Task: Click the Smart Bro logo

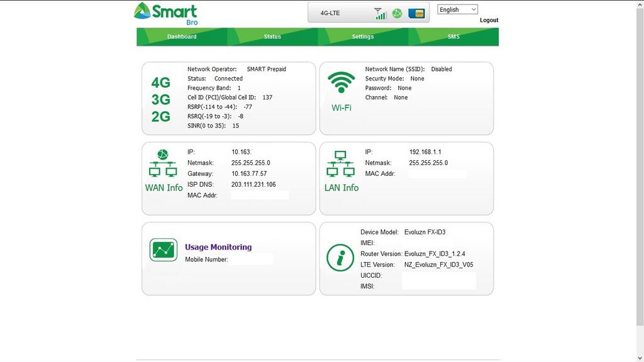Action: coord(166,14)
